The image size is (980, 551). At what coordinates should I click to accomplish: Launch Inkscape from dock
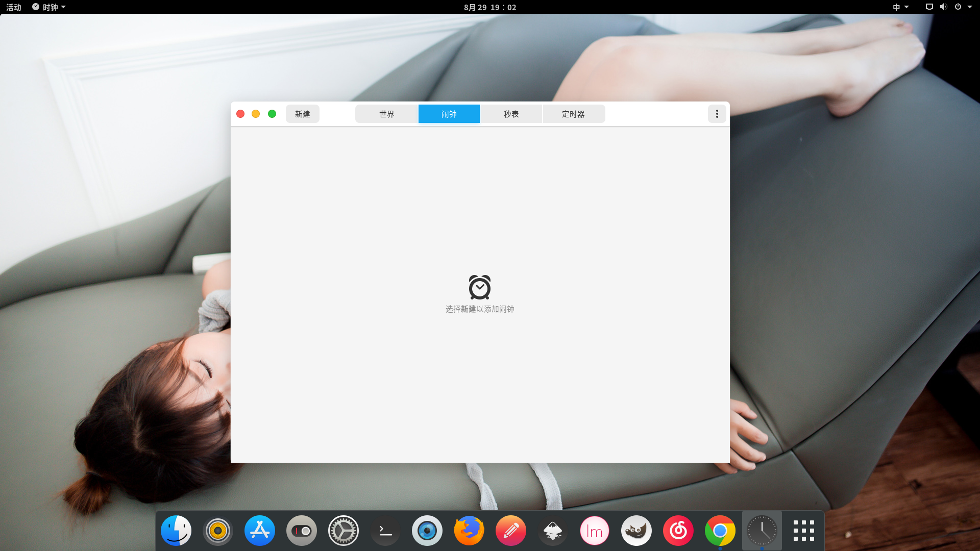coord(553,531)
